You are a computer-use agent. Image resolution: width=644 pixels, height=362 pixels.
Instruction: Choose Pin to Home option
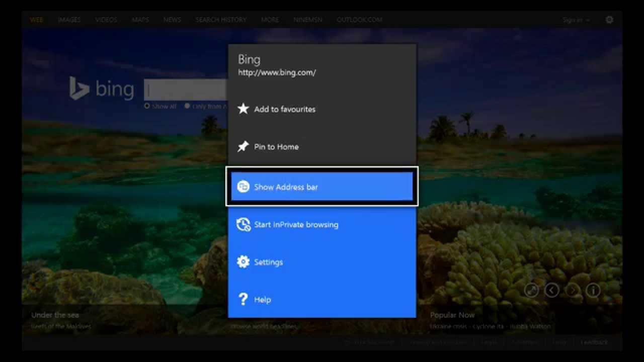click(x=322, y=147)
